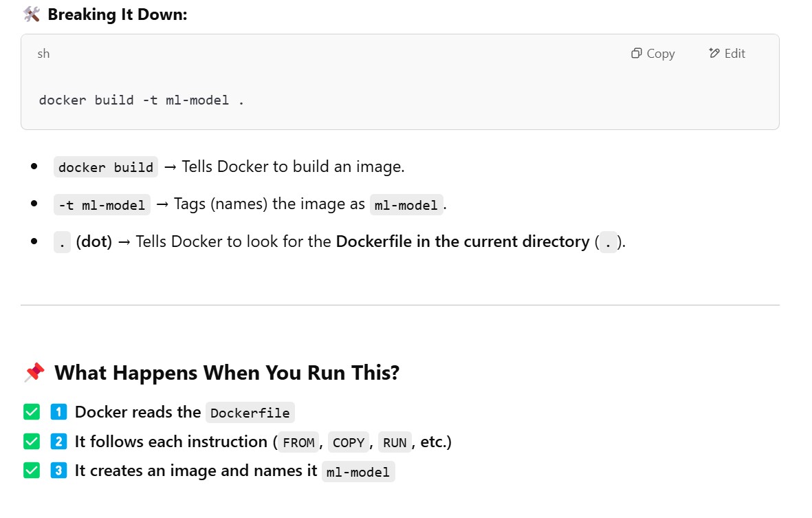Screen dimensions: 812x518
Task: Click the pencil Edit icon in the code block
Action: coord(714,54)
